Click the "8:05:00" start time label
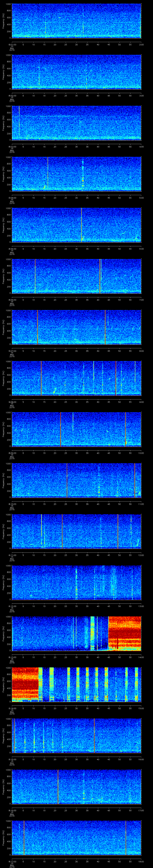153x868 pixels. click(12, 249)
